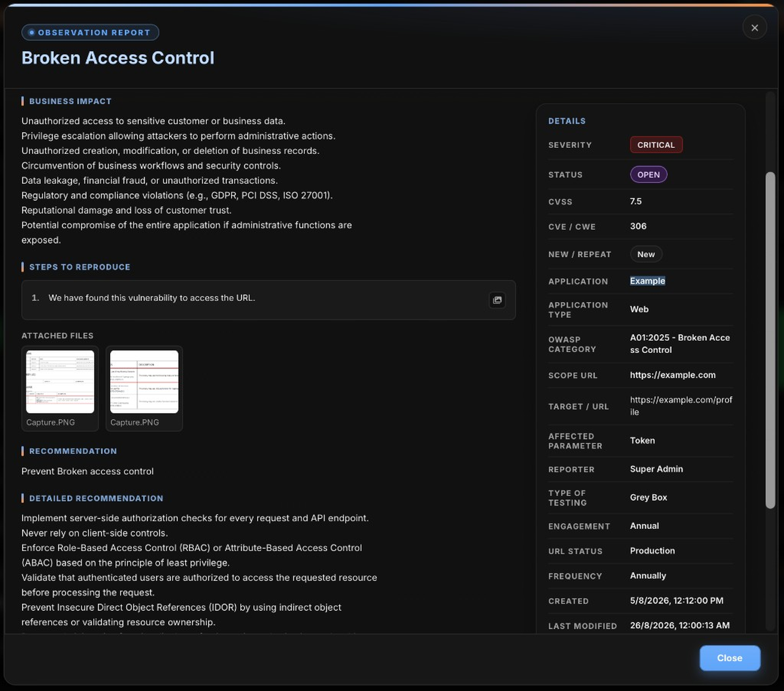Image resolution: width=784 pixels, height=691 pixels.
Task: Click the created date 5/8/2026, 12:12:00 PM
Action: pyautogui.click(x=676, y=600)
